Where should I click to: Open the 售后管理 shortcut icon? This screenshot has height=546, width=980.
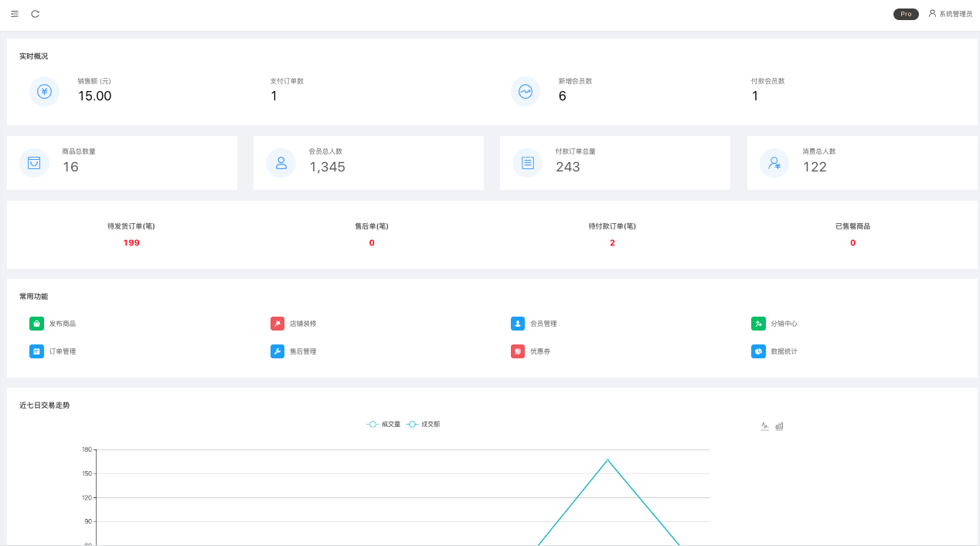pos(277,351)
